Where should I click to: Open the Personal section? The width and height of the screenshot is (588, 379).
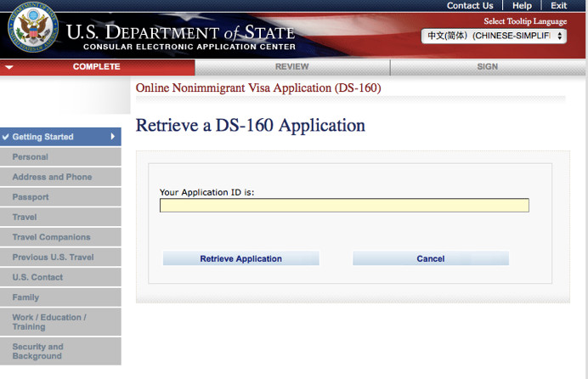point(60,157)
